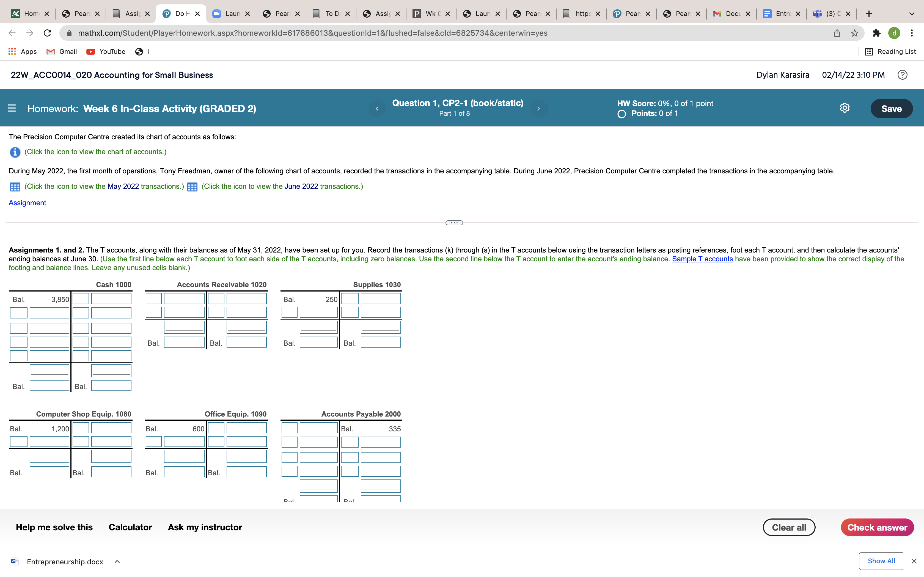The image size is (924, 577).
Task: Open the hamburger menu beside Homework title
Action: point(12,108)
